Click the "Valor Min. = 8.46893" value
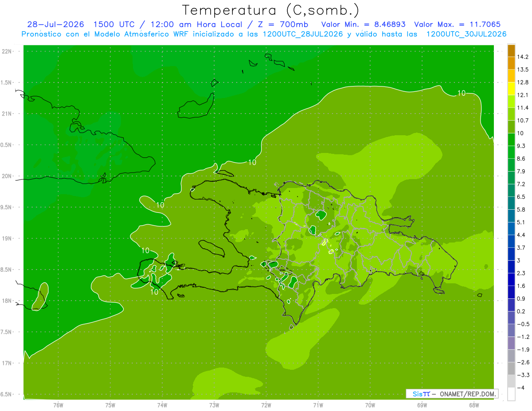Viewport: 532px width, 411px height. point(363,24)
